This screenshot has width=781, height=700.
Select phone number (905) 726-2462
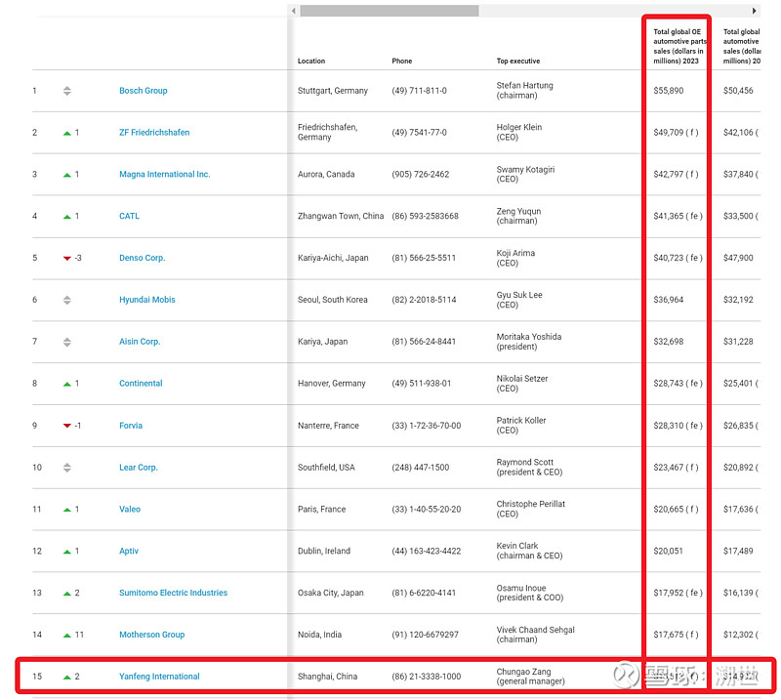pos(421,174)
